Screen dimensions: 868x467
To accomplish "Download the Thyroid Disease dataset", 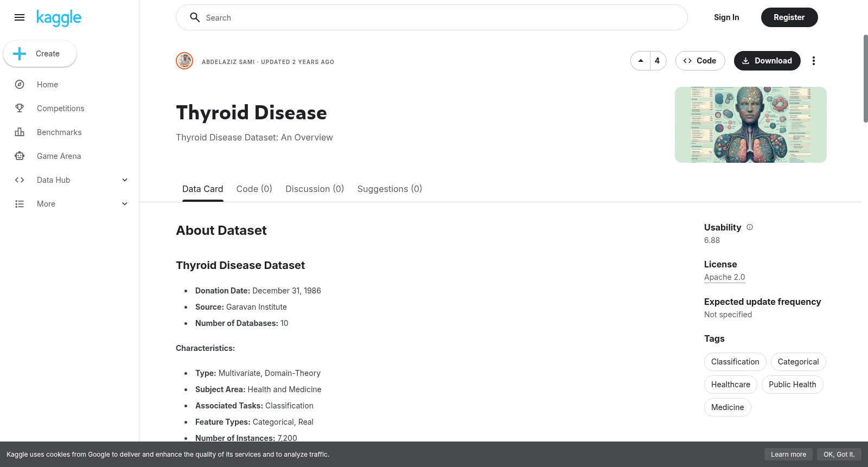I will pos(767,61).
